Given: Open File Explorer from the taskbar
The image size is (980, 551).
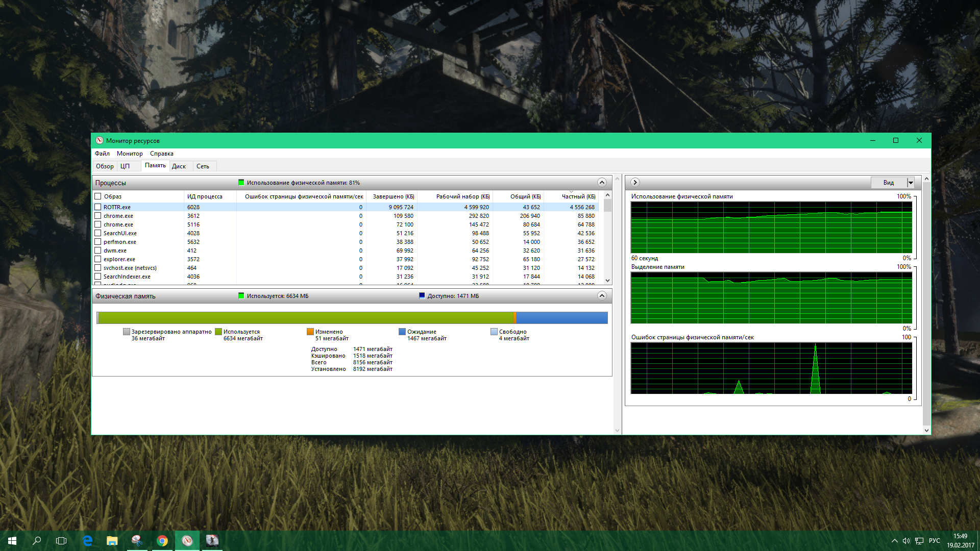Looking at the screenshot, I should (112, 541).
